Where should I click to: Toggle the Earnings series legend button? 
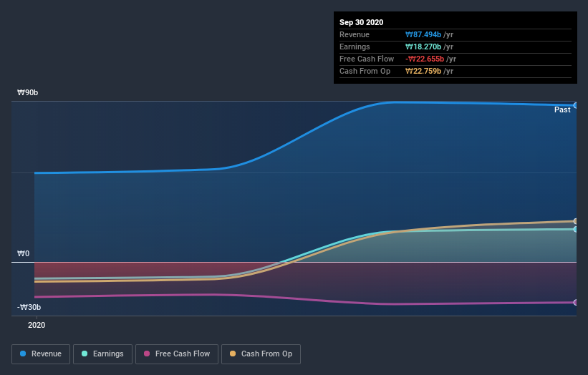pos(102,354)
